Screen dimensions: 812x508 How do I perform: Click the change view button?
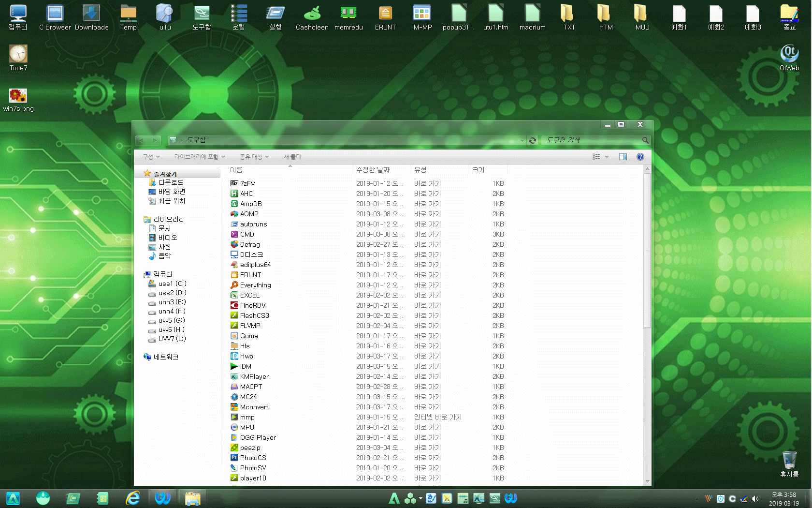pyautogui.click(x=596, y=157)
